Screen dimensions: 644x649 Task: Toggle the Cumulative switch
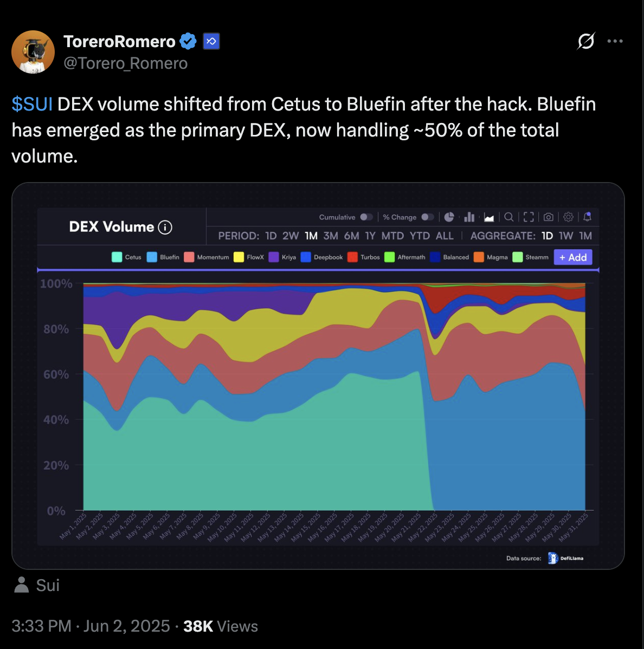[366, 217]
